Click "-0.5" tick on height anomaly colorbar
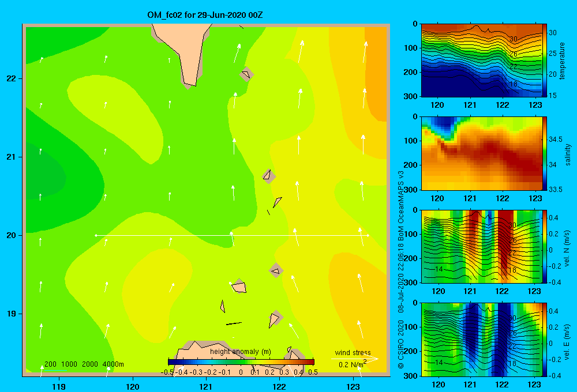Image resolution: width=577 pixels, height=392 pixels. 167,372
